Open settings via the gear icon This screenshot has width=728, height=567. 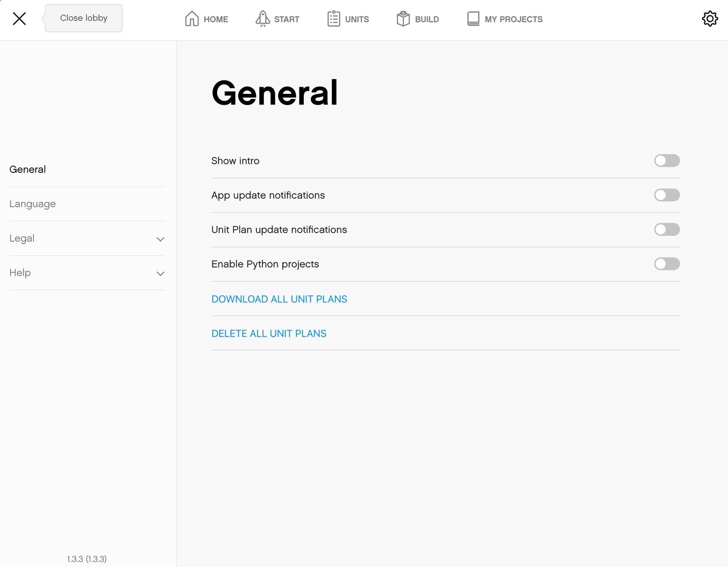click(x=710, y=19)
